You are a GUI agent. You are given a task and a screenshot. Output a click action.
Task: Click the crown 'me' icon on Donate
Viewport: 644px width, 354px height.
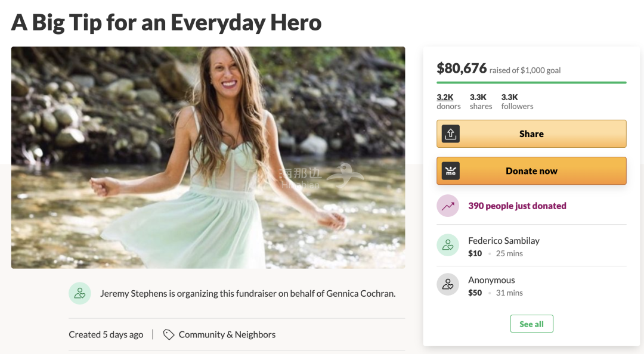pyautogui.click(x=451, y=171)
